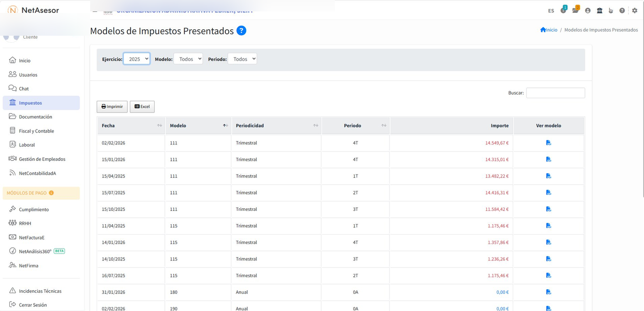Screen dimensions: 644x311
Task: Click the Buscar search field
Action: [555, 93]
